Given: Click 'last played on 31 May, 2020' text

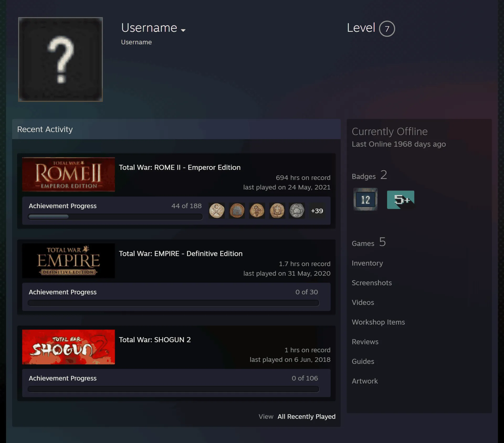Looking at the screenshot, I should coord(287,273).
